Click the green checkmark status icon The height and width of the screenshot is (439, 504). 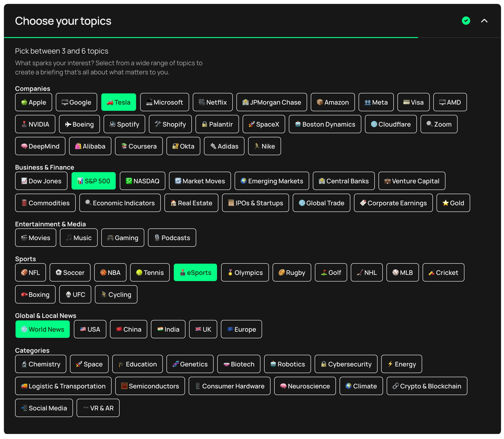tap(466, 21)
